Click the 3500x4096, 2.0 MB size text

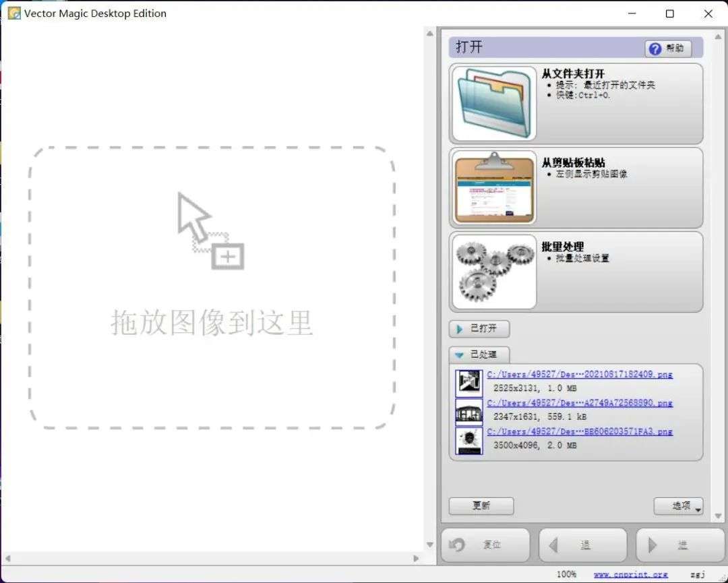pos(535,445)
